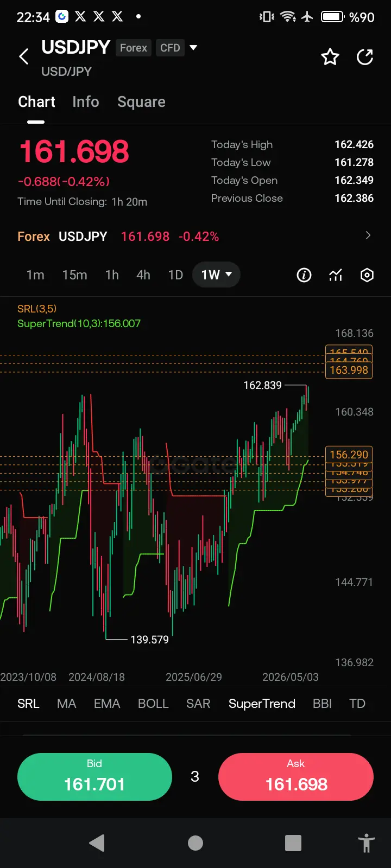Switch to the Info tab

(x=86, y=102)
